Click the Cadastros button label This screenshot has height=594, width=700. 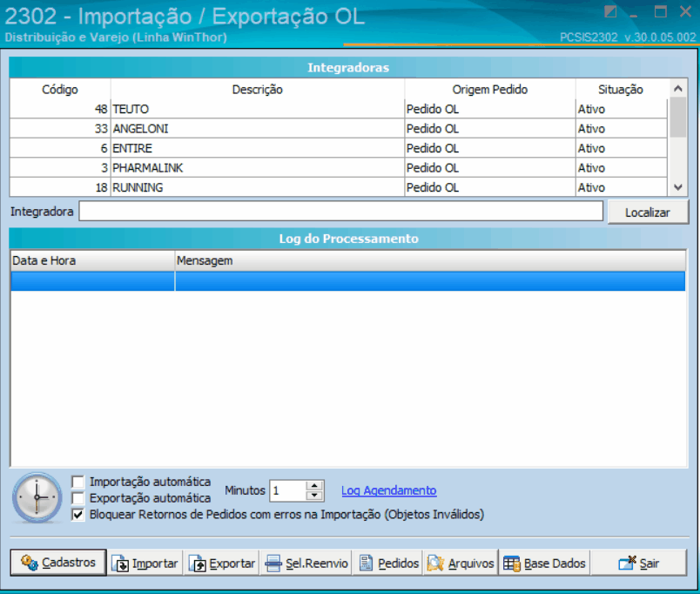point(69,563)
